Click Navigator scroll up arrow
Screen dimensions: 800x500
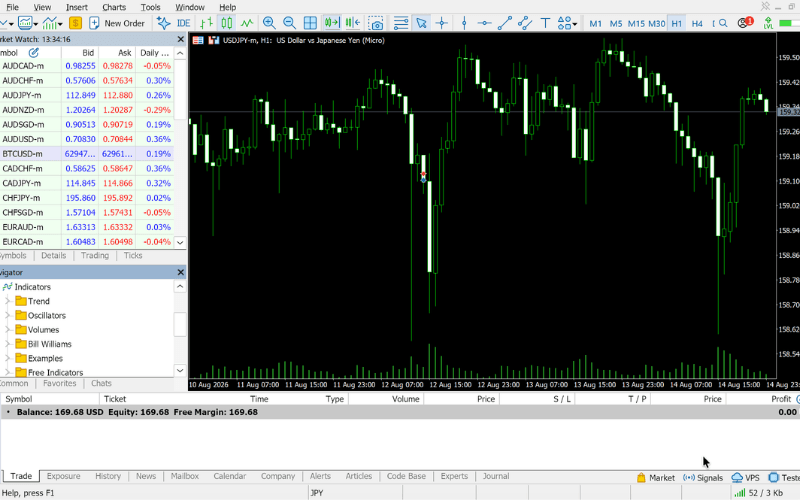[x=180, y=286]
